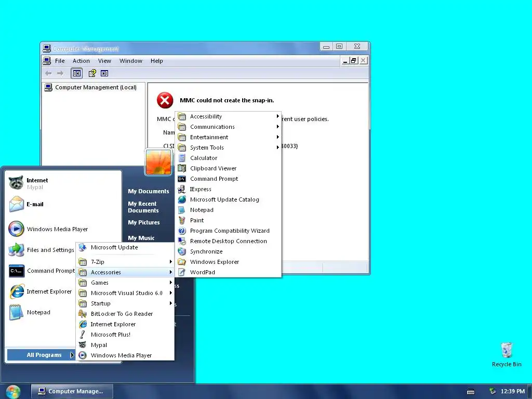Open Notepad in the Accessories submenu
This screenshot has width=532, height=399.
pos(228,210)
